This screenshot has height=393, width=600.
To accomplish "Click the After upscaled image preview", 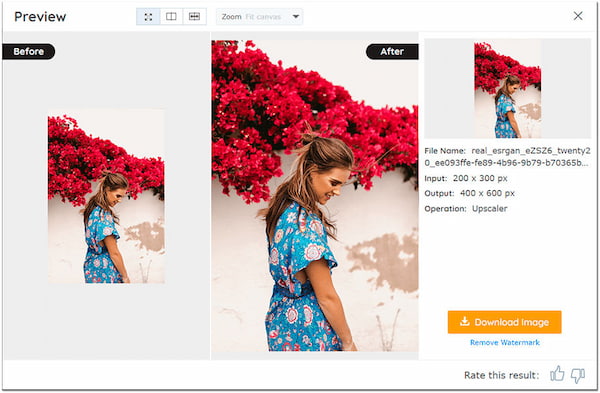I will (315, 196).
